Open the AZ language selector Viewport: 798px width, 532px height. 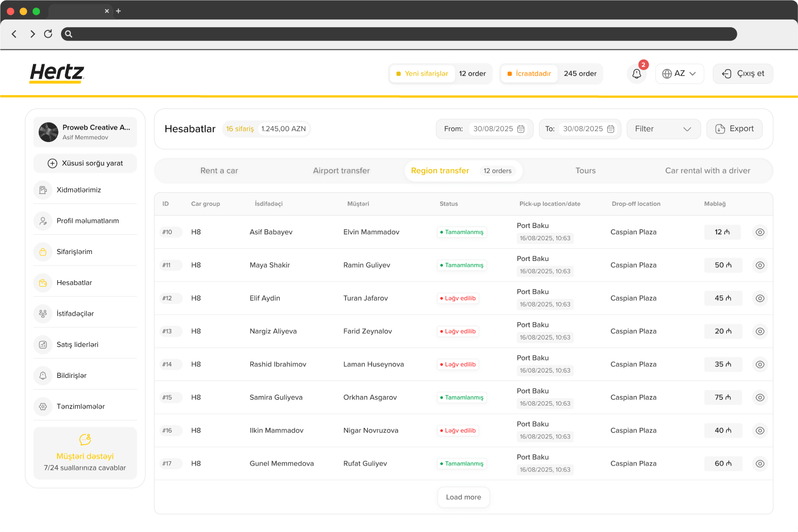pos(679,73)
